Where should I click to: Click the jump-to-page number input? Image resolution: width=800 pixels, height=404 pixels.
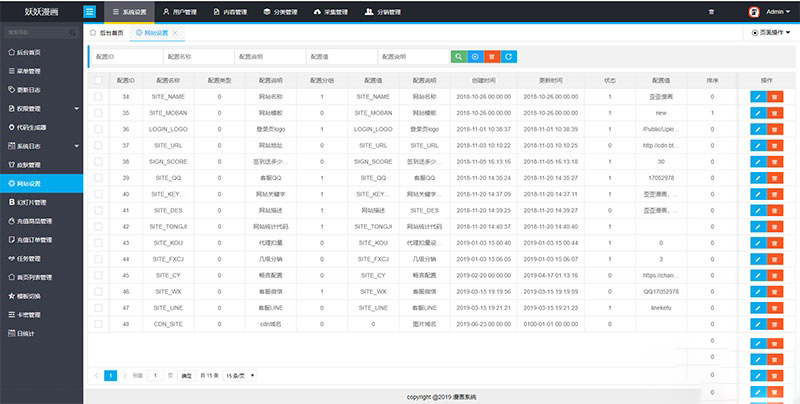155,376
